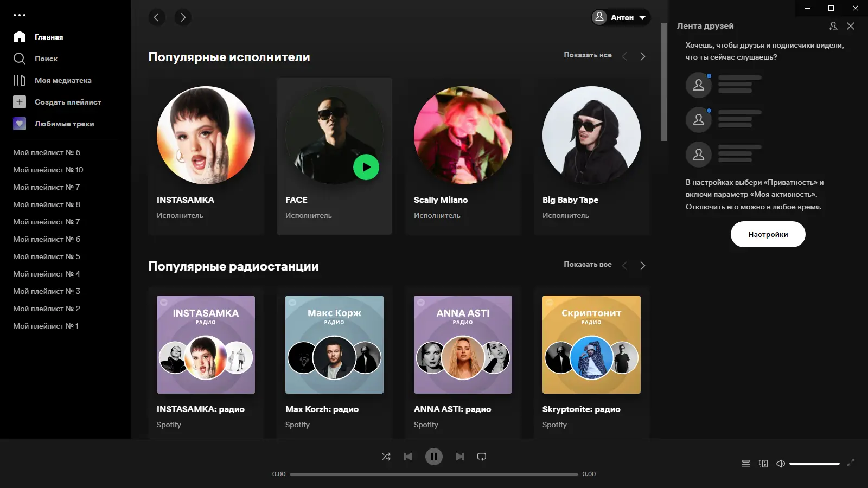Click the add friend icon in Лента друзей
The width and height of the screenshot is (868, 488).
[833, 25]
